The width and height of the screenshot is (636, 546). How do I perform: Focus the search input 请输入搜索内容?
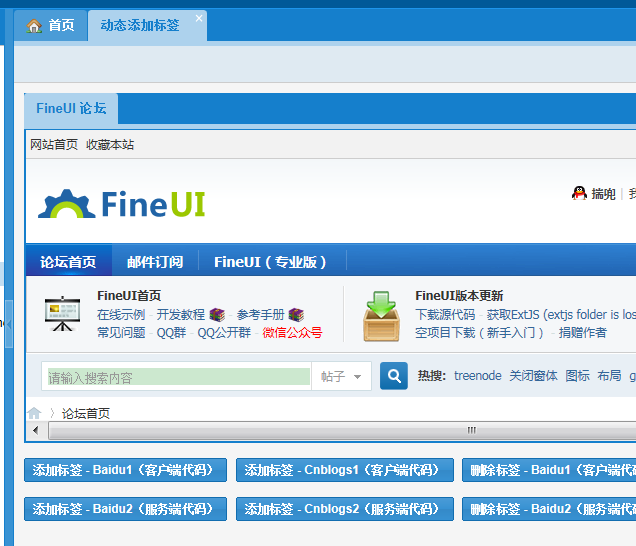pyautogui.click(x=176, y=376)
